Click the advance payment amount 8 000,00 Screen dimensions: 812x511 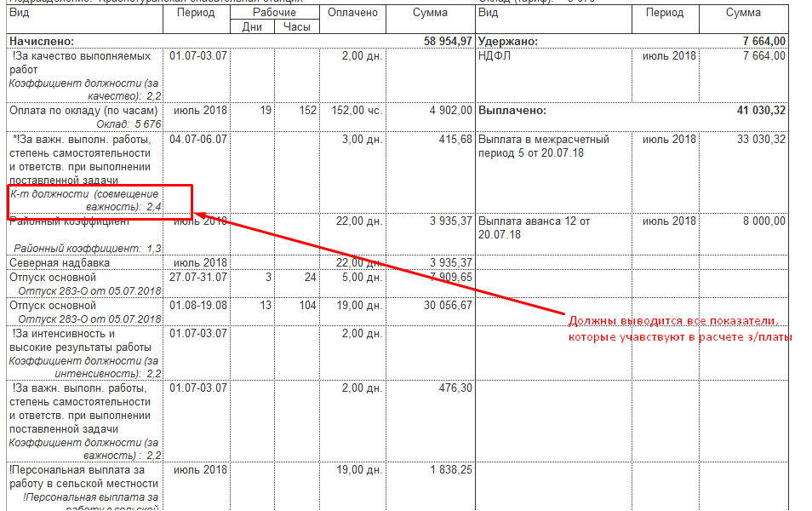coord(762,221)
